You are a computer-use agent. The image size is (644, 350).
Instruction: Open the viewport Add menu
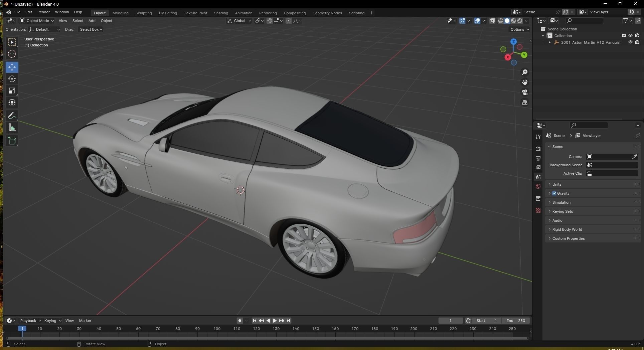click(92, 21)
